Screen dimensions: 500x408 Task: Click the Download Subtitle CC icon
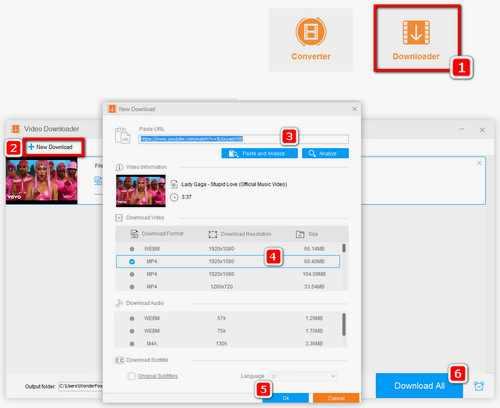119,360
